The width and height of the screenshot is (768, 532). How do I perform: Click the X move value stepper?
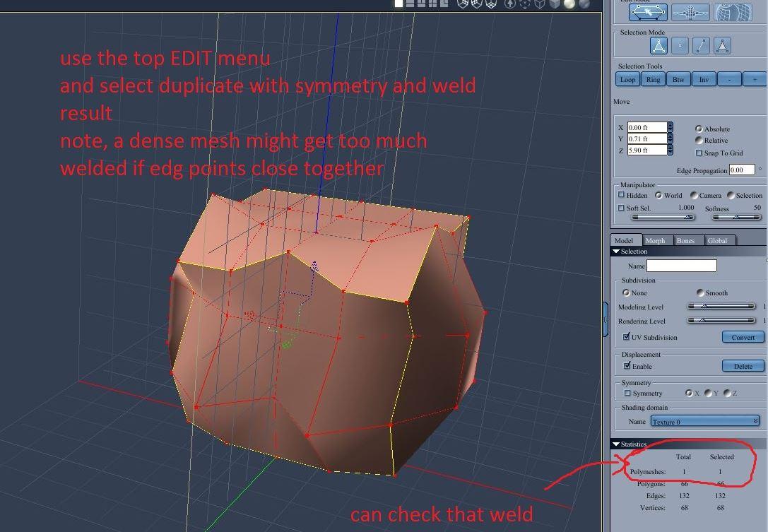[670, 127]
